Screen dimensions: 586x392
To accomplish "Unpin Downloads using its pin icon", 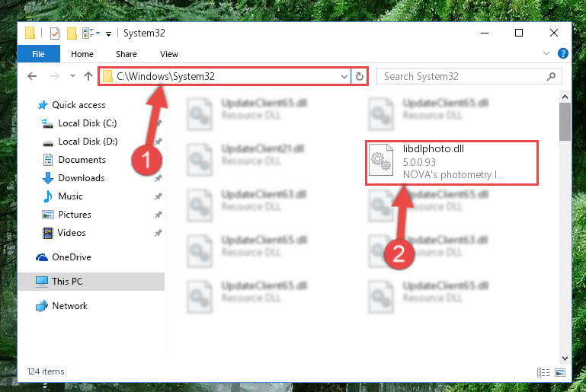I will [x=159, y=178].
